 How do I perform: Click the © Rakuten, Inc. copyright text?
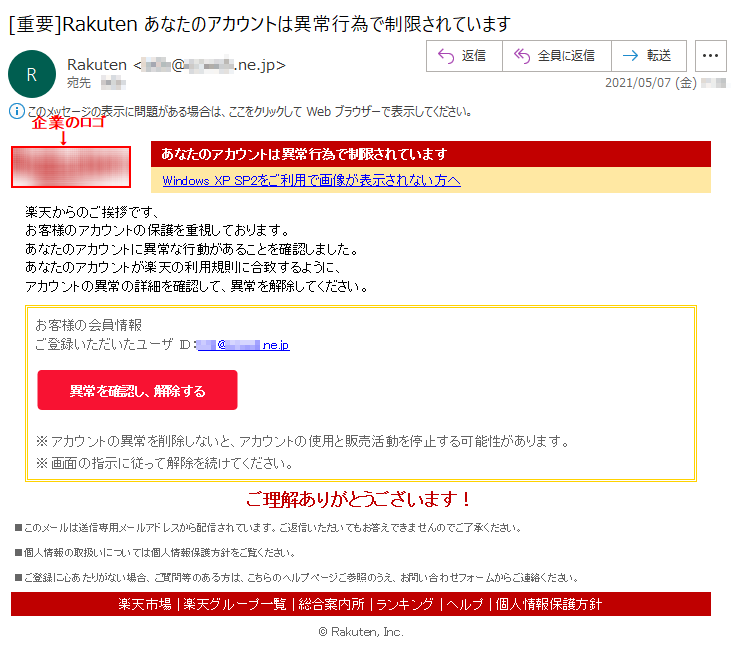(361, 632)
